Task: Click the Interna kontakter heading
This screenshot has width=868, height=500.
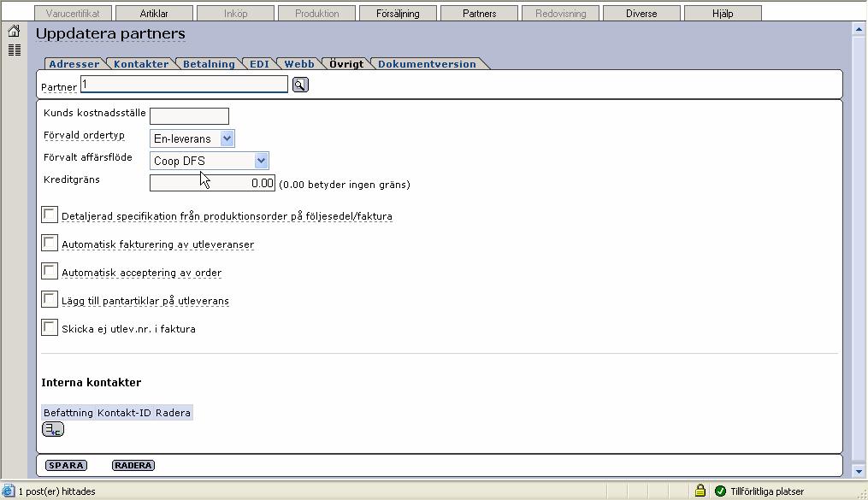Action: [x=92, y=382]
